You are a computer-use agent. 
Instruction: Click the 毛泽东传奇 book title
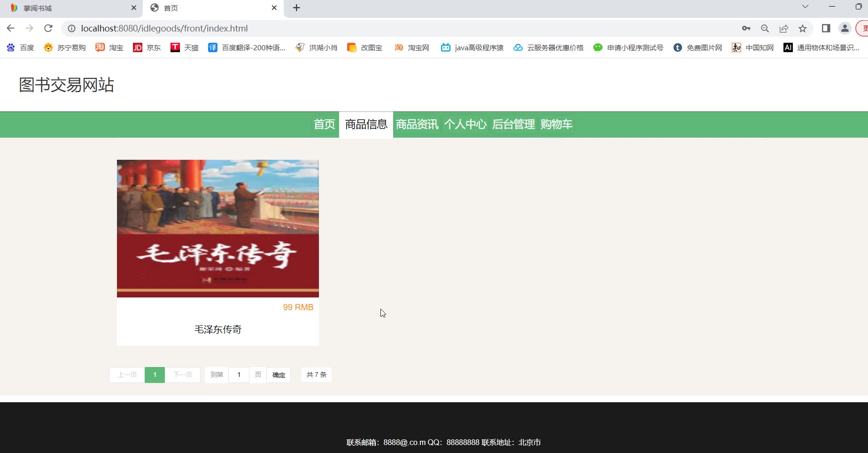pyautogui.click(x=218, y=329)
